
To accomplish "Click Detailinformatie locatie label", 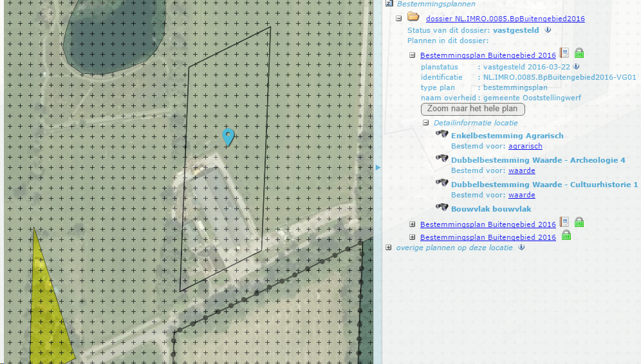I will tap(476, 123).
